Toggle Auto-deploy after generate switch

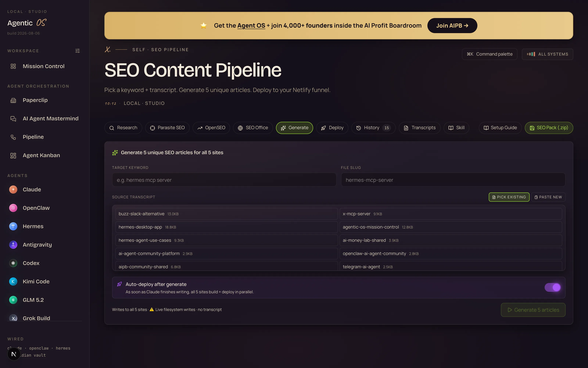tap(553, 287)
